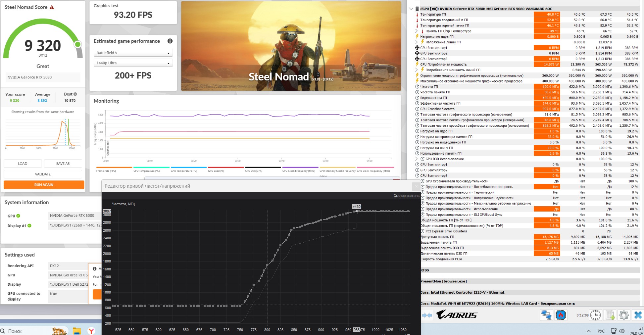Open the network tray icon
The image size is (644, 335).
613,331
